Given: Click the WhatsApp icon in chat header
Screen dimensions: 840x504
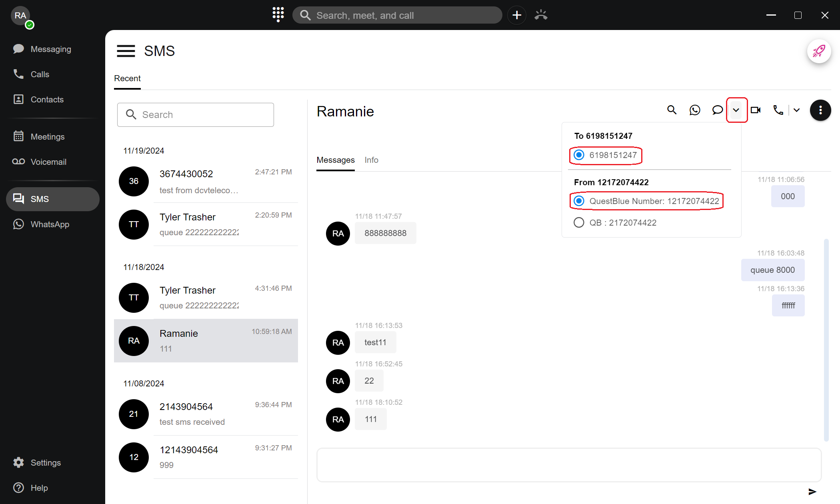Looking at the screenshot, I should pos(695,110).
